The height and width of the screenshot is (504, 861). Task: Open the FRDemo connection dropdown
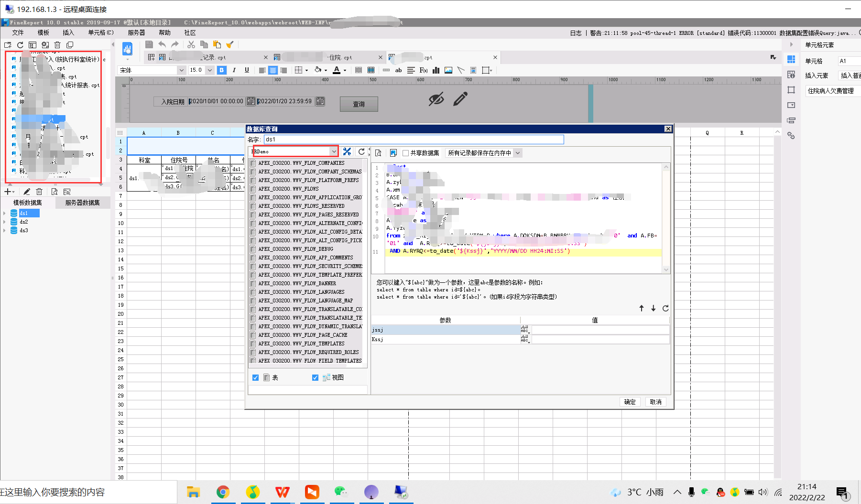coord(334,151)
